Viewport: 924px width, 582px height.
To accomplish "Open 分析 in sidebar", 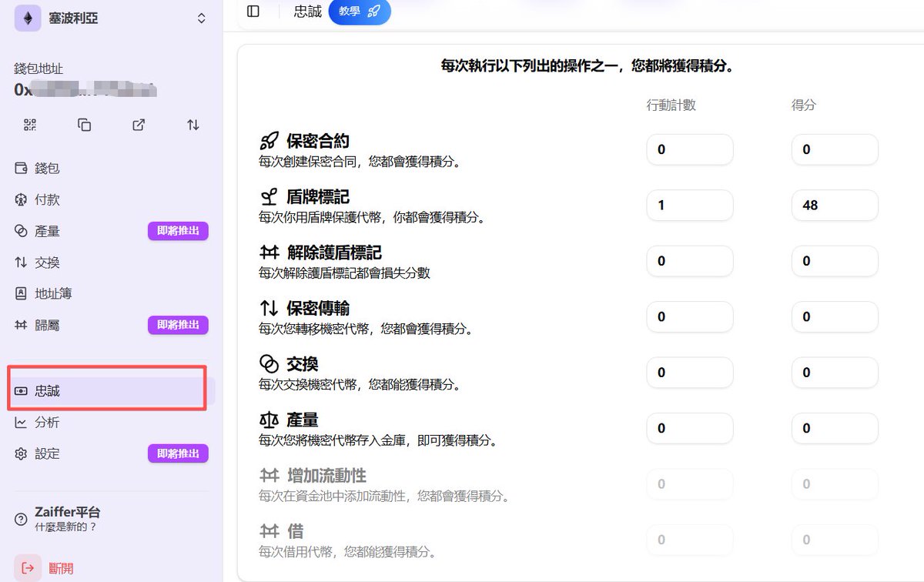I will (112, 423).
